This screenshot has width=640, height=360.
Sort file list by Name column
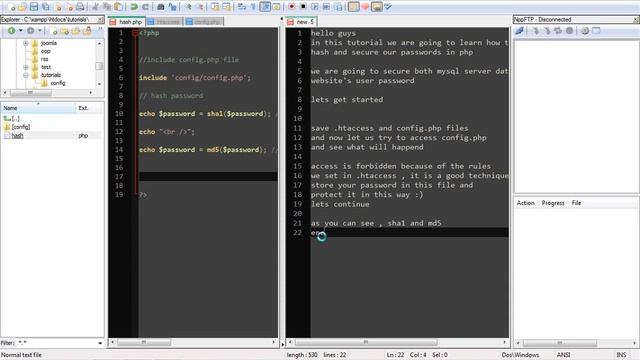[38, 108]
